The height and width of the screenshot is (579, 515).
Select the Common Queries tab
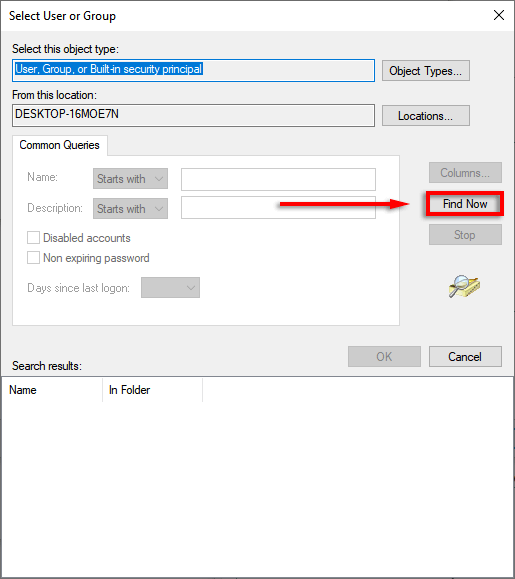pos(59,145)
